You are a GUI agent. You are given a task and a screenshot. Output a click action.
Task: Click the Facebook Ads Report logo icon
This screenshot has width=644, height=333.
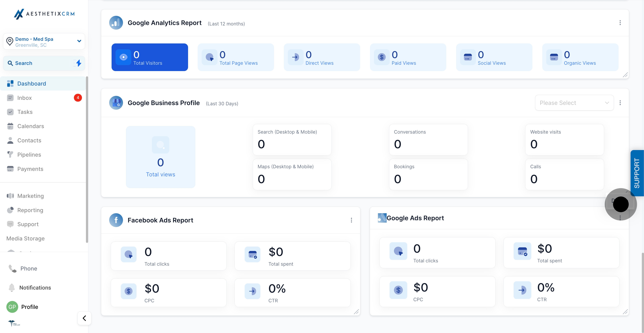(x=116, y=220)
